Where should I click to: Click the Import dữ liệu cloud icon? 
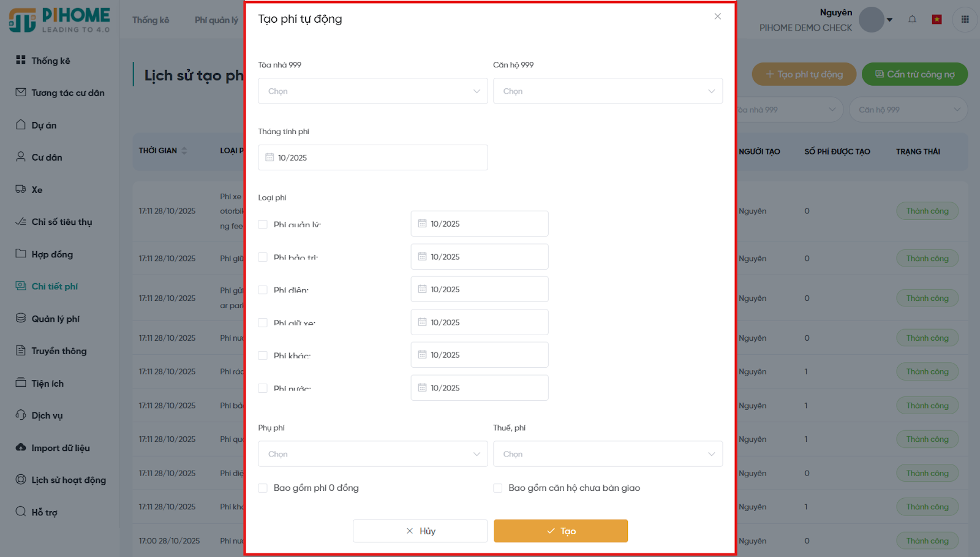tap(21, 447)
